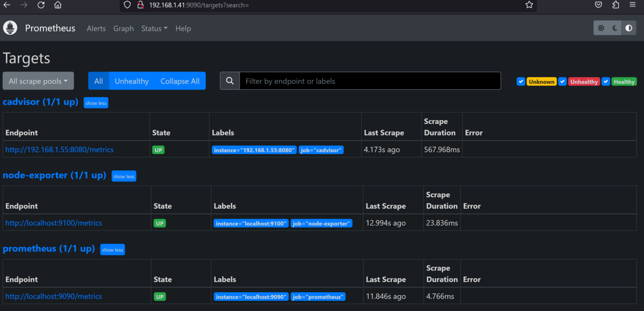
Task: Click label job="cadvisor"
Action: 321,150
